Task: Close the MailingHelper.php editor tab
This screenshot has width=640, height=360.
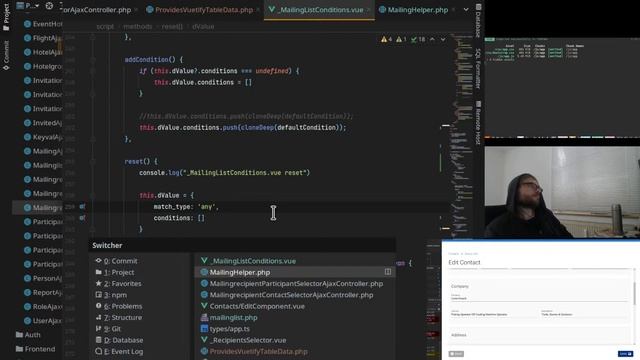Action: click(453, 9)
